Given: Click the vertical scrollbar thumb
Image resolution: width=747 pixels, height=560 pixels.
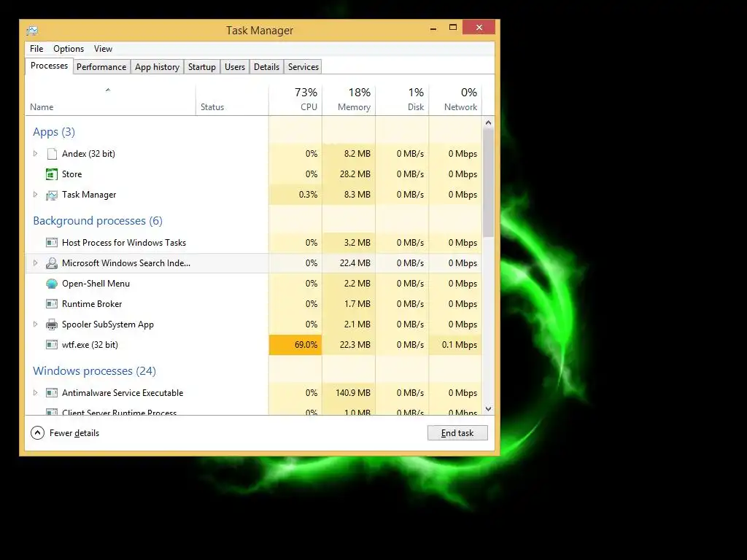Looking at the screenshot, I should point(488,183).
